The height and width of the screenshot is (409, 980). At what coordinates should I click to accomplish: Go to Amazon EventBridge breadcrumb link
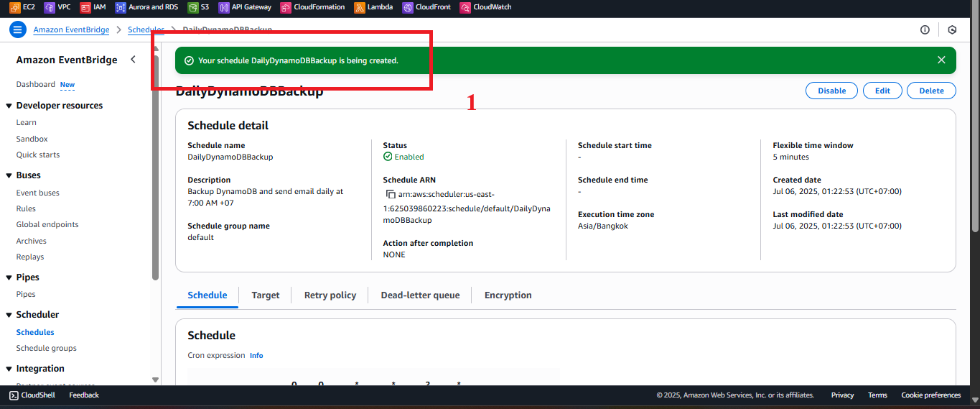(71, 29)
